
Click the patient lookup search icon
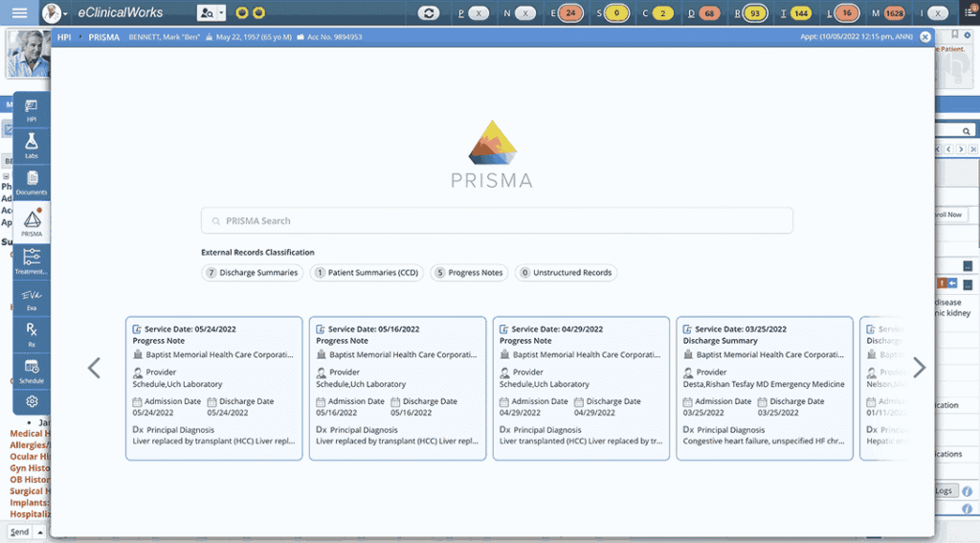click(x=207, y=12)
